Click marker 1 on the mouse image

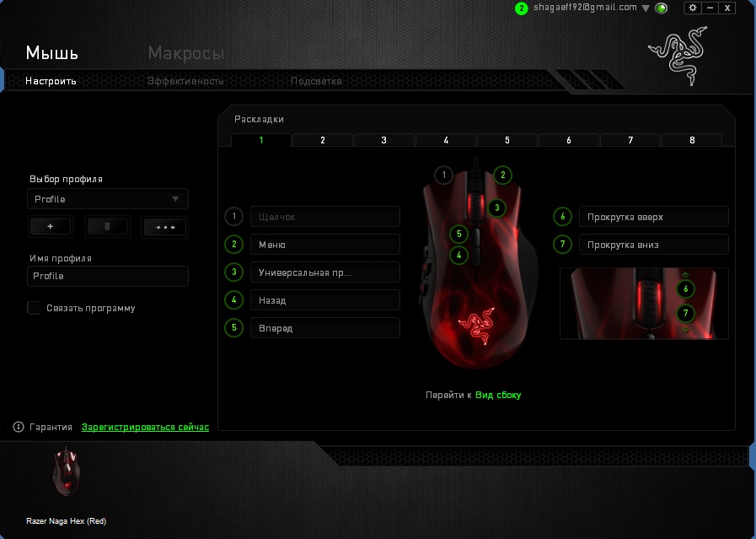point(443,175)
